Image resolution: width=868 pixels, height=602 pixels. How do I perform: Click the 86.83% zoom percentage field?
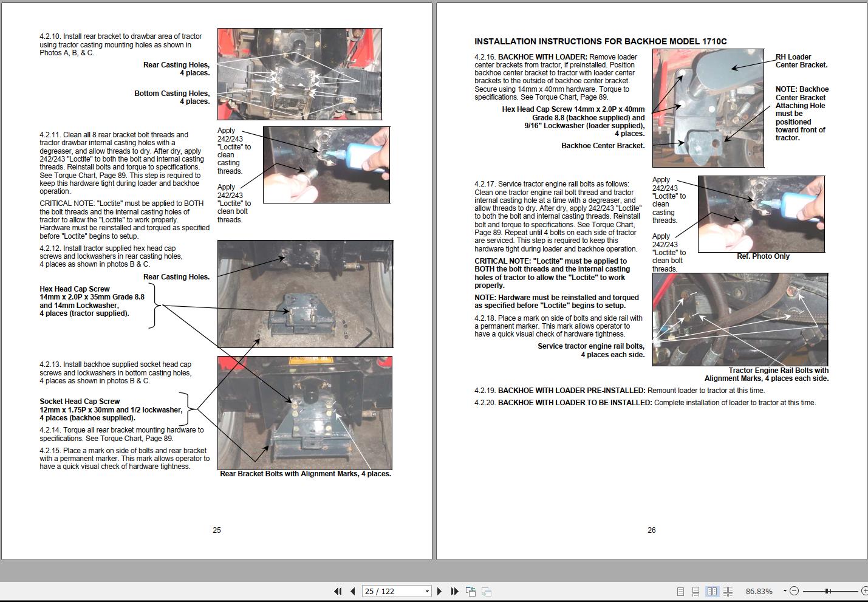[759, 591]
